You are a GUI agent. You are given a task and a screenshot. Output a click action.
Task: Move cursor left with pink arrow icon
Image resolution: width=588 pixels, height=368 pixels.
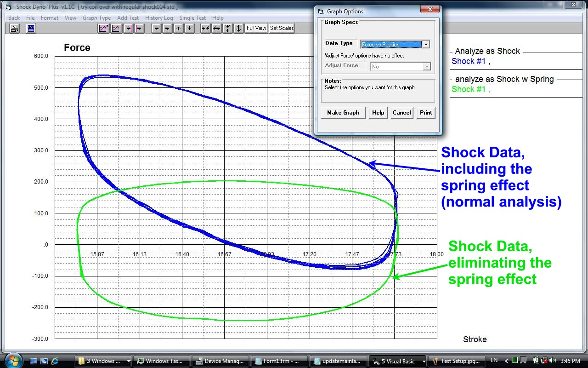(x=129, y=28)
